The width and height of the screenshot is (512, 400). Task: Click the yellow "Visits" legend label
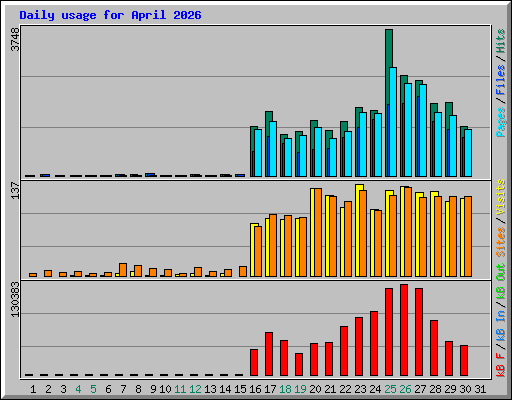coord(501,197)
